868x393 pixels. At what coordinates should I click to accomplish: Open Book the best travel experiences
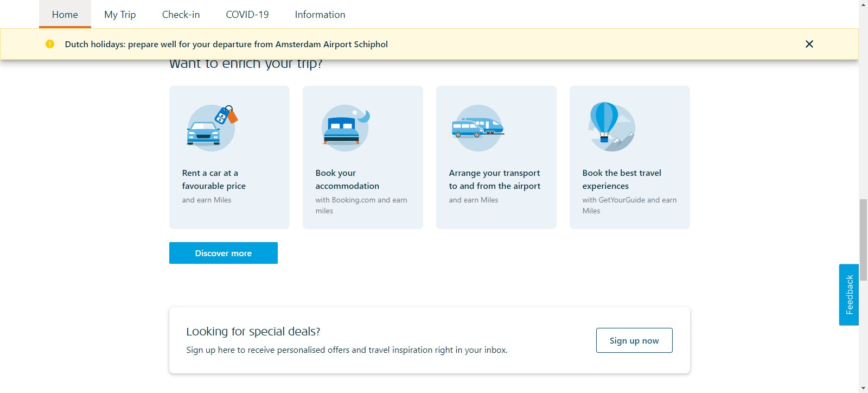click(x=622, y=179)
